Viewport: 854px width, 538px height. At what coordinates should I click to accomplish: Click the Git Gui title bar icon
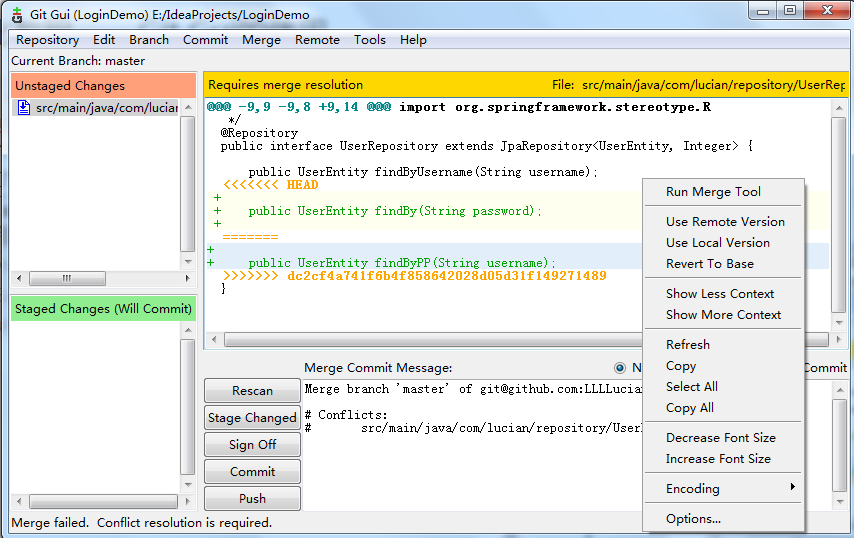point(16,15)
